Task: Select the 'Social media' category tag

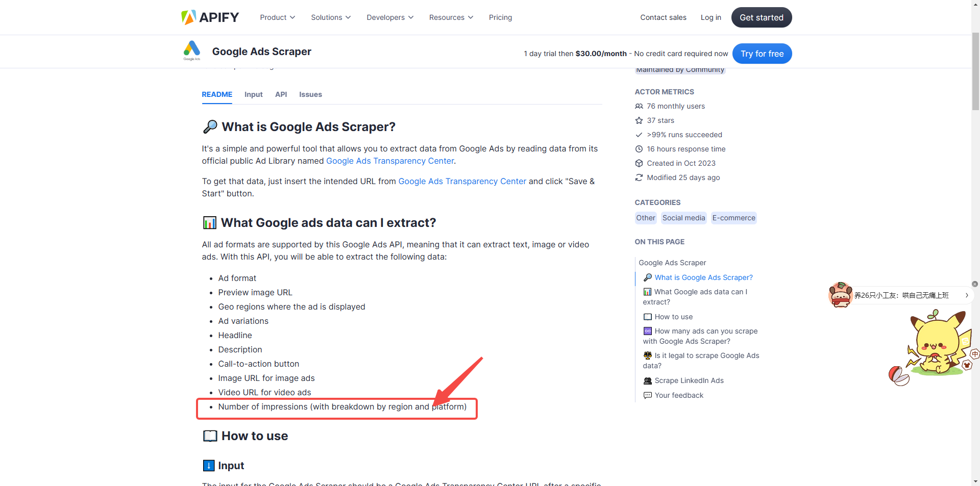Action: pos(683,218)
